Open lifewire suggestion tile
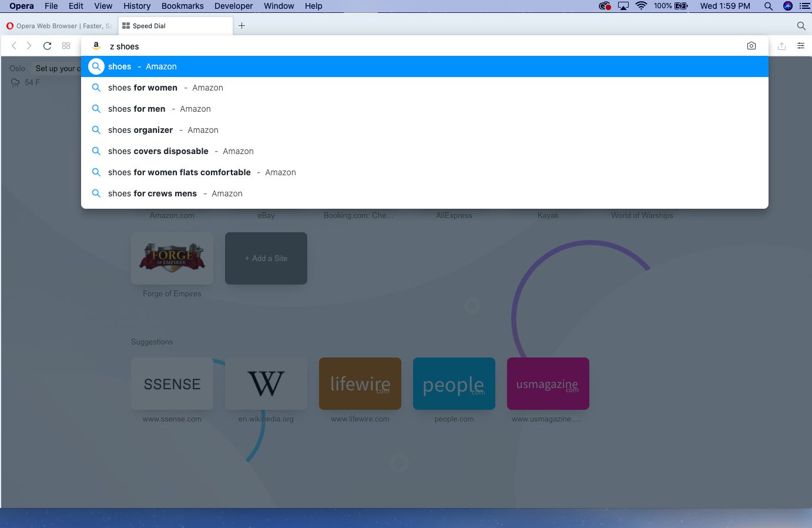 360,383
